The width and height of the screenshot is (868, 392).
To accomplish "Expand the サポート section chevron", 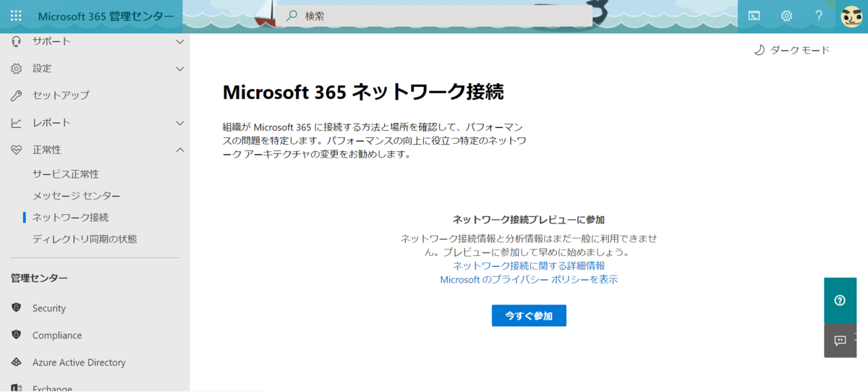I will coord(180,41).
